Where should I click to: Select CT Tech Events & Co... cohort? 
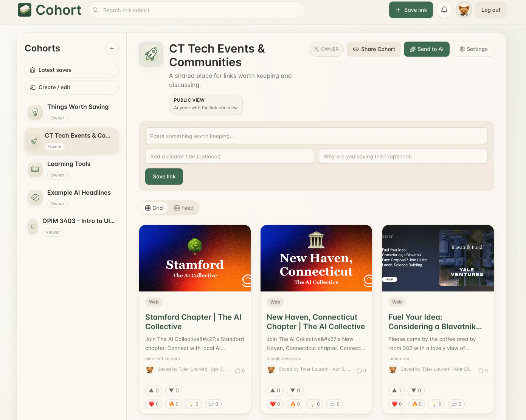pyautogui.click(x=71, y=141)
